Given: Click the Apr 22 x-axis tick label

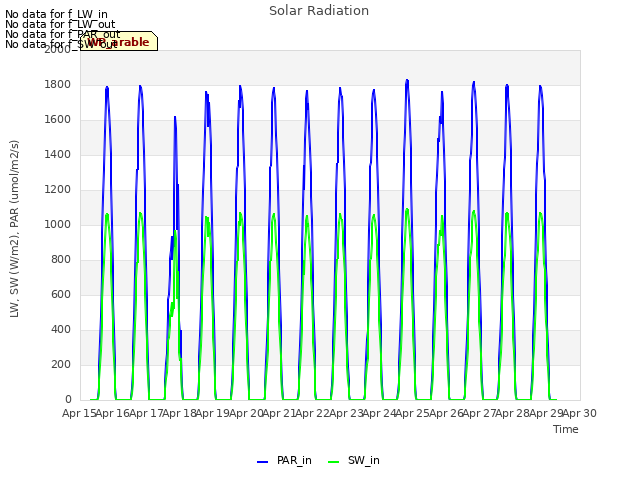Looking at the screenshot, I should coord(313,413).
